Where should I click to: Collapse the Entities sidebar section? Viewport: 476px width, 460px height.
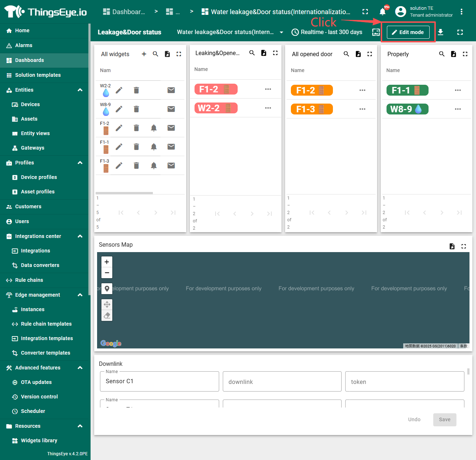[x=80, y=90]
